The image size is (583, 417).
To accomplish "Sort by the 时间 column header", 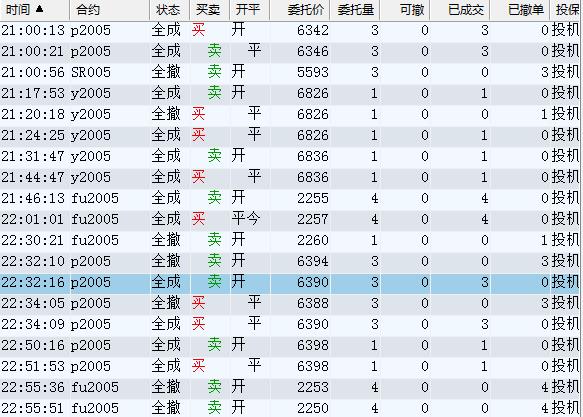I will 35,10.
